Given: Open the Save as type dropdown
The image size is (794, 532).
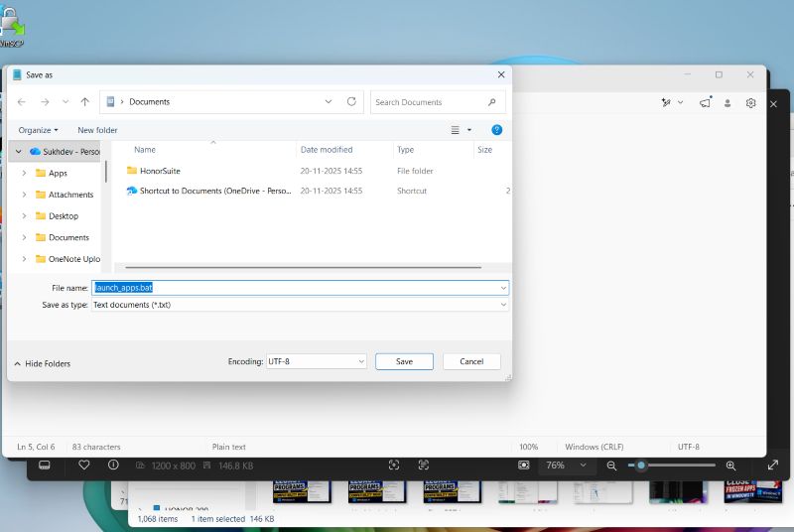Looking at the screenshot, I should [300, 305].
